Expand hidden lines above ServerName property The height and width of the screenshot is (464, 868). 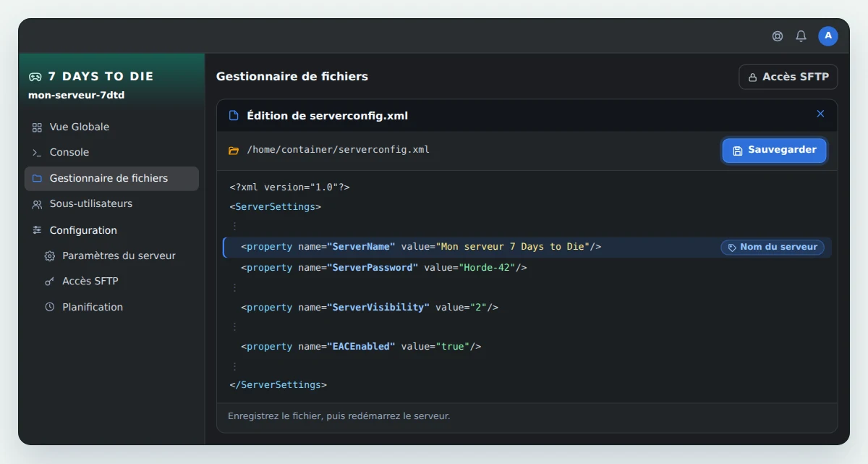(x=234, y=227)
